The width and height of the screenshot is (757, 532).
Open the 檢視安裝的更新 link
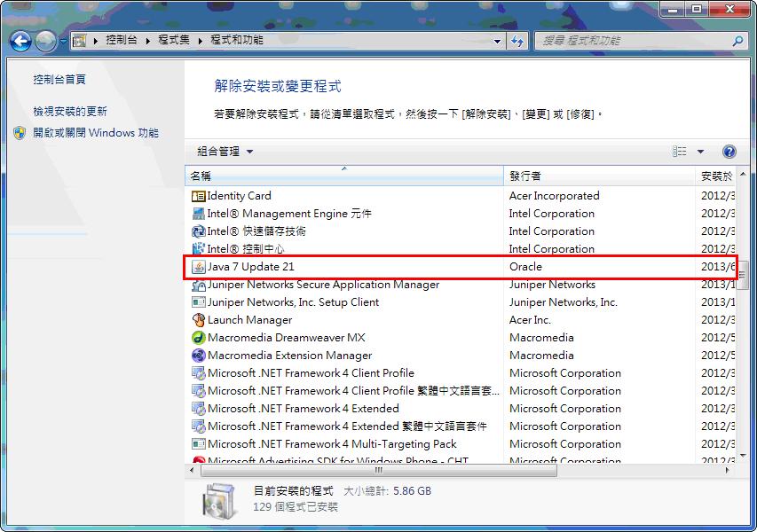70,112
